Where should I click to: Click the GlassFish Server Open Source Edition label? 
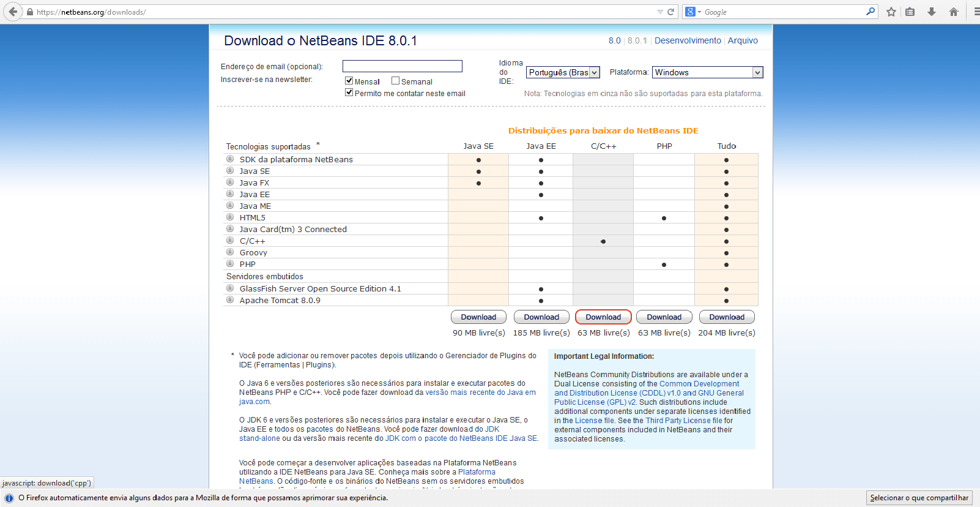321,288
